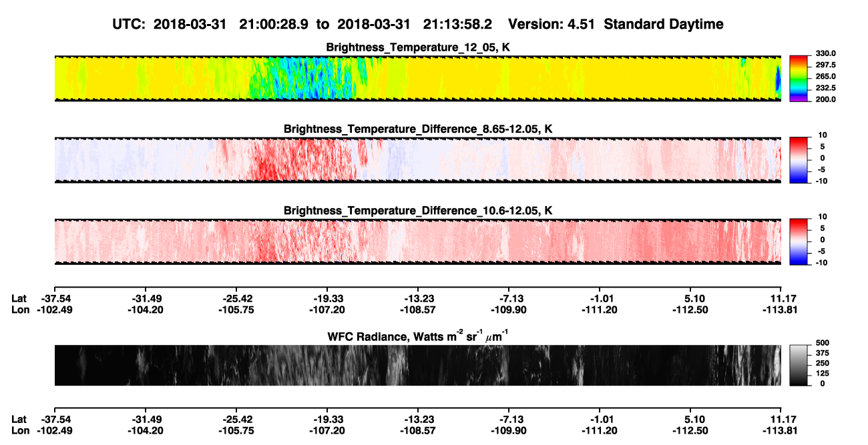
Task: Click the '-10' tick on 8.65-12.05 colorbar
Action: point(821,181)
